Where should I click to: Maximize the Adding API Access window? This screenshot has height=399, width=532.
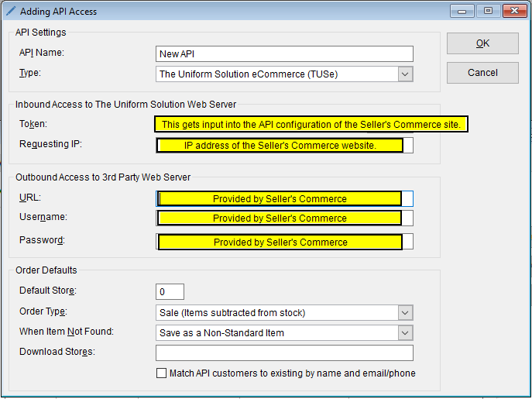click(x=488, y=11)
